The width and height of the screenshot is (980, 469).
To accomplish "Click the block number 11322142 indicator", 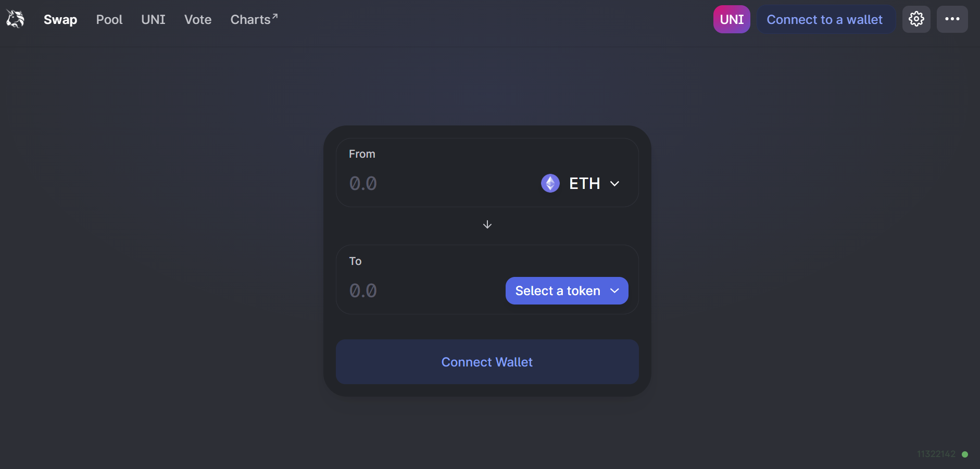I will pos(936,454).
